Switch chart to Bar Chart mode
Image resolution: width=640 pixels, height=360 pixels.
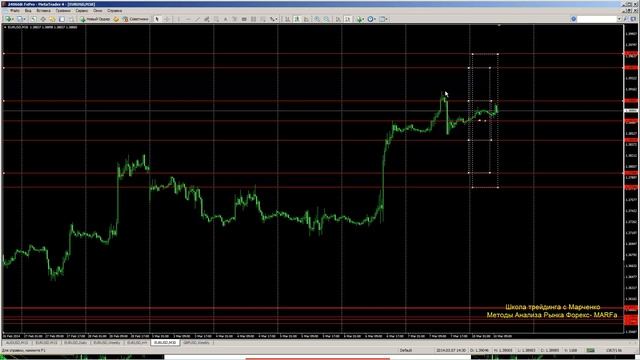coord(288,19)
